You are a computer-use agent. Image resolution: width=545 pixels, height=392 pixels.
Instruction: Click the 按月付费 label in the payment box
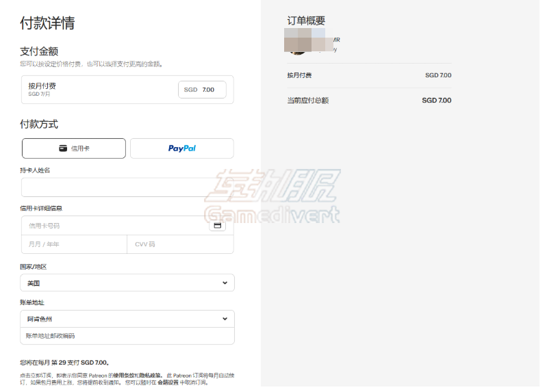click(x=42, y=86)
